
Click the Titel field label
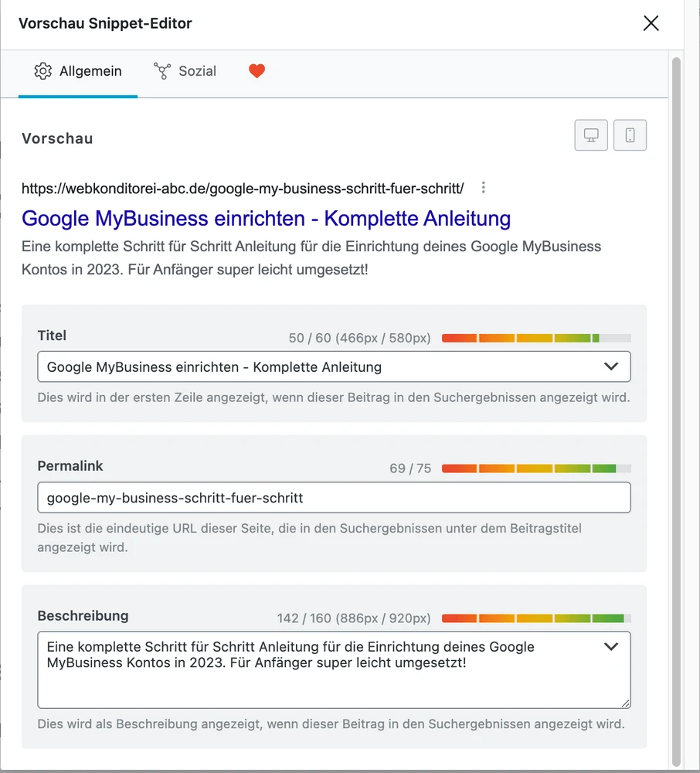[x=52, y=335]
